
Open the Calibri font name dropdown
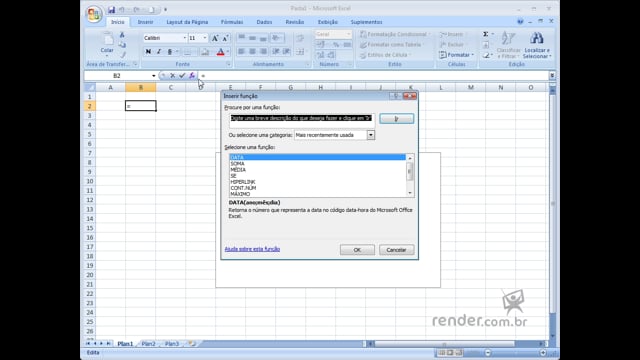(x=184, y=38)
